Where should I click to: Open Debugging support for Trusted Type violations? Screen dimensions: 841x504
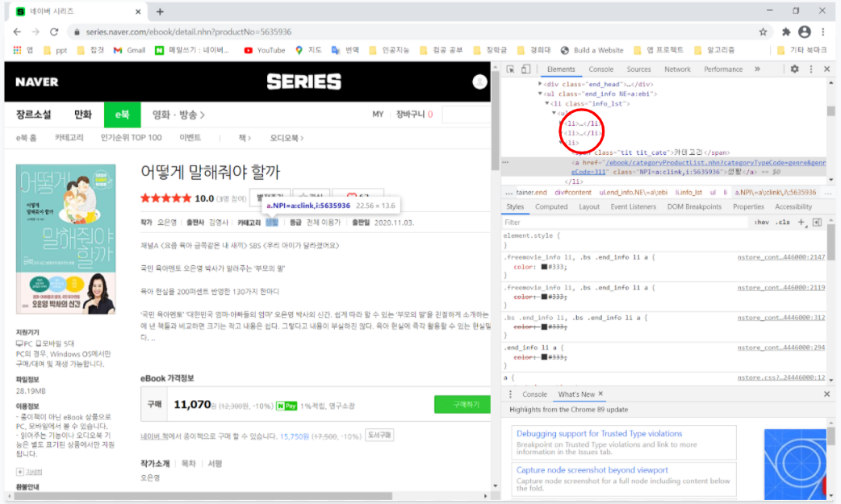click(x=599, y=433)
